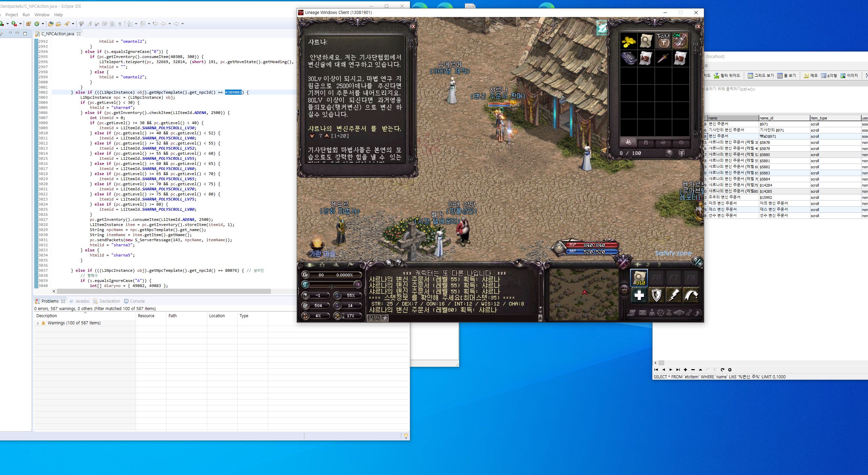Click the inventory trash can icon
This screenshot has height=475, width=868.
[x=682, y=153]
